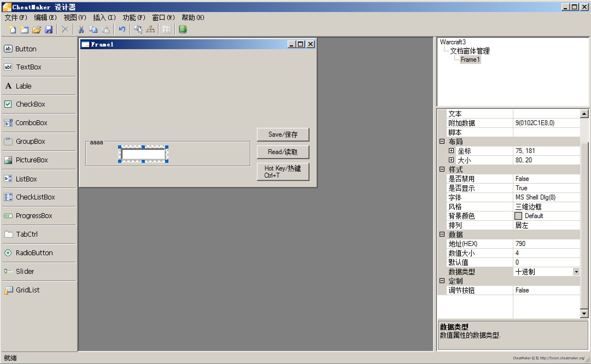Click the 背景颜色 Default color swatch
This screenshot has width=591, height=364.
[x=518, y=216]
